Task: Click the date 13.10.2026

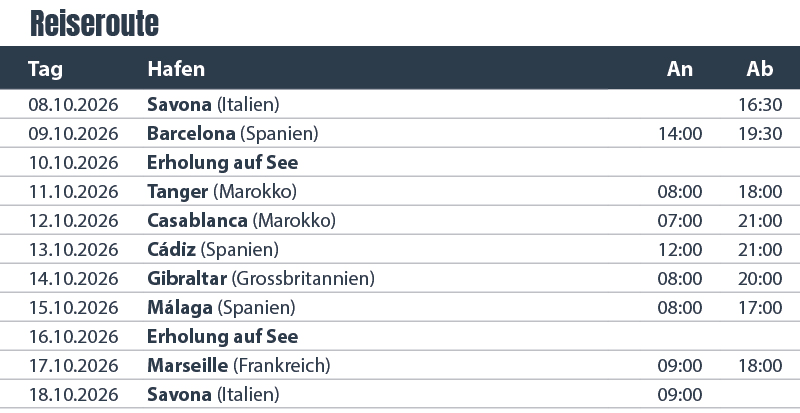Action: [x=73, y=249]
